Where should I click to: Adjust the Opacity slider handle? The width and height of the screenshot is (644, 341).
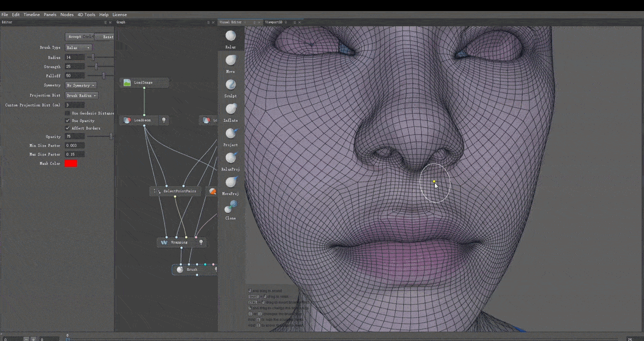tap(111, 136)
